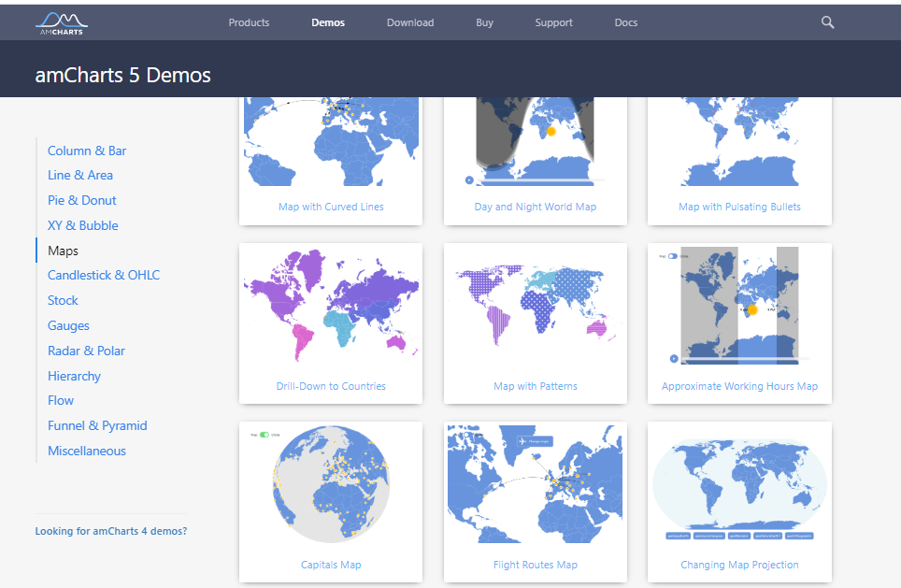The width and height of the screenshot is (901, 588).
Task: Click the amCharts 5 Demos heading
Action: [x=123, y=76]
